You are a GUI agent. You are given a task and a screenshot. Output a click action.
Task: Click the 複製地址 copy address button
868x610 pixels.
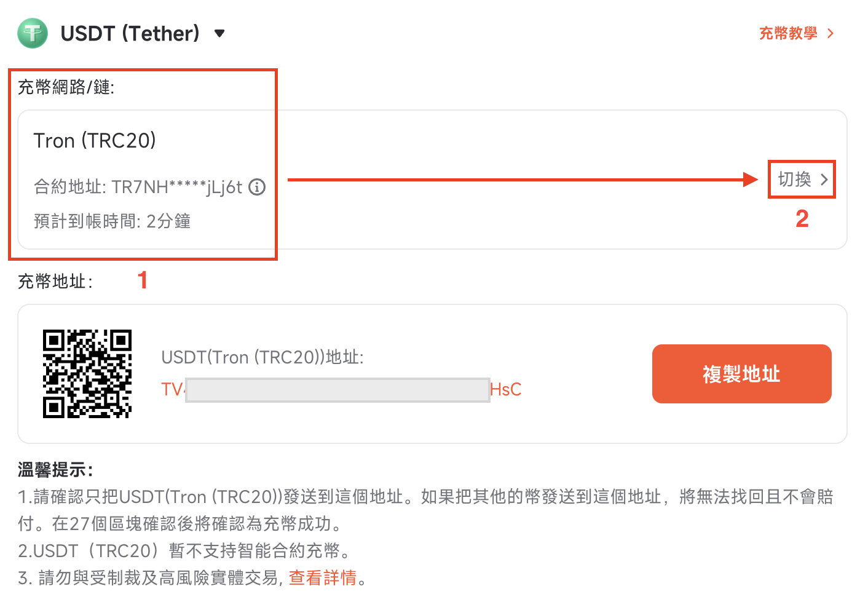(742, 374)
